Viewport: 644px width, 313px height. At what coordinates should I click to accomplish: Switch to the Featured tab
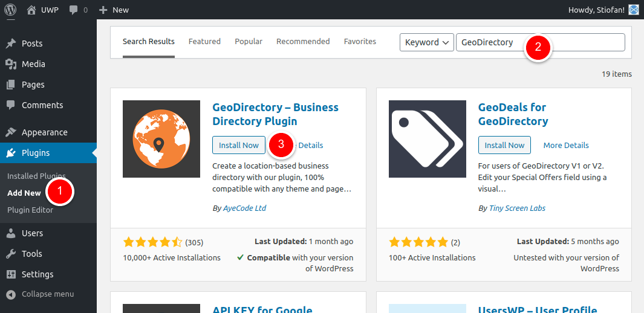(204, 42)
